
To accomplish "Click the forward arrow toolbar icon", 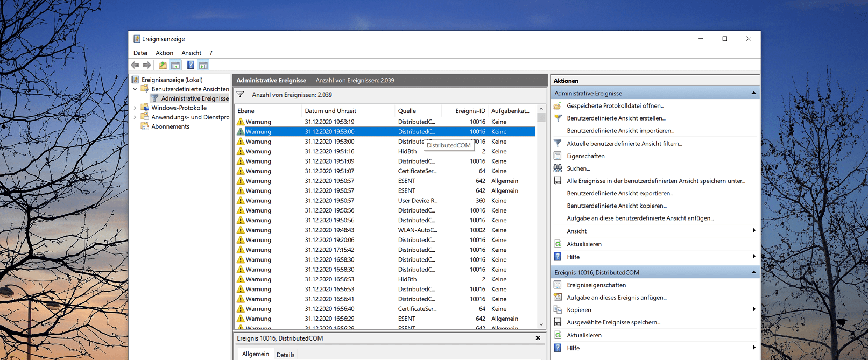I will pyautogui.click(x=147, y=65).
